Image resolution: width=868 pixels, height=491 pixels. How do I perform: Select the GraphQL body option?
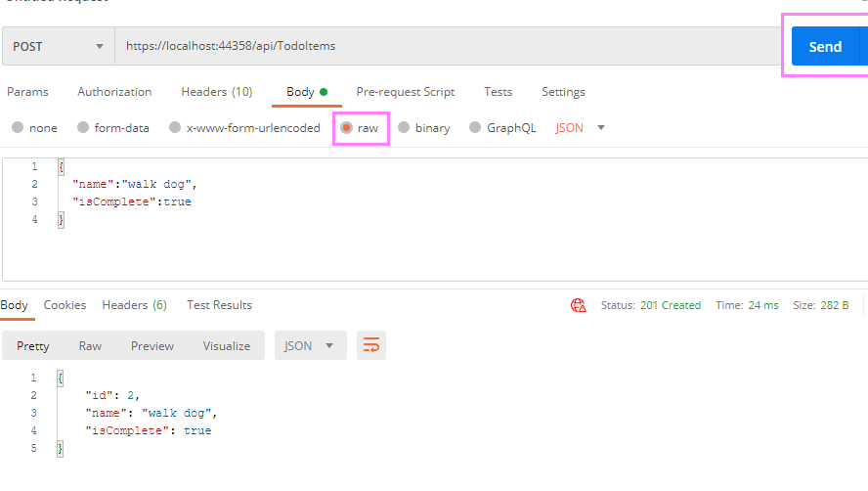click(x=502, y=128)
